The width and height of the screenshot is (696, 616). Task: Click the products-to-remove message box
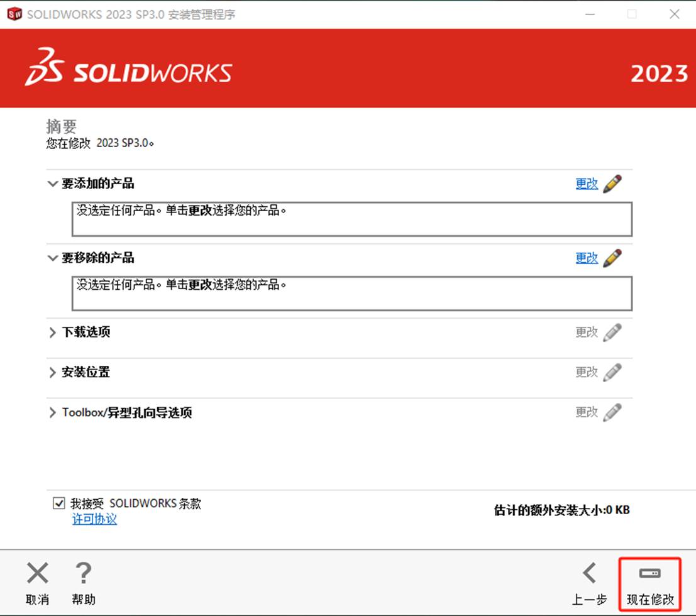click(x=352, y=294)
